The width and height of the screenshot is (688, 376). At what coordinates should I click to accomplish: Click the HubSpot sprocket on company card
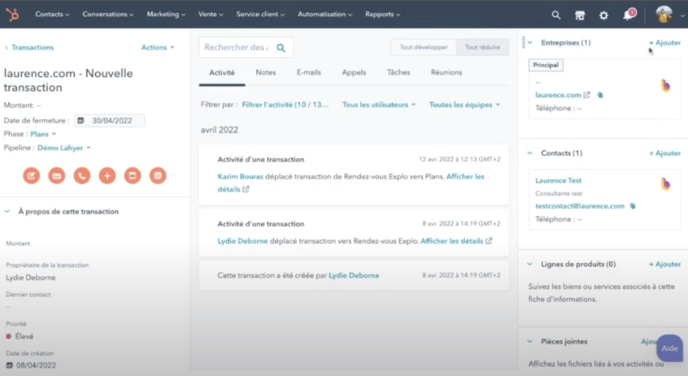click(x=665, y=86)
